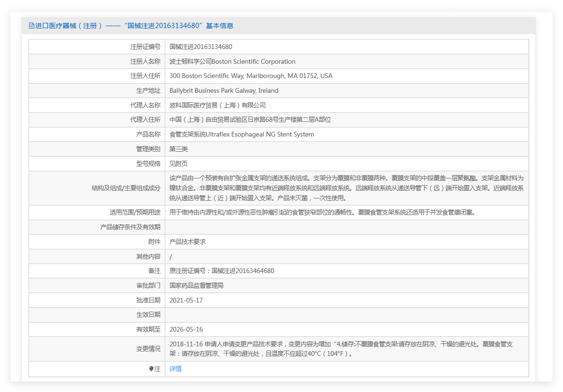The height and width of the screenshot is (392, 563).
Task: Select the 产品技术要求 attachment entry
Action: point(188,242)
